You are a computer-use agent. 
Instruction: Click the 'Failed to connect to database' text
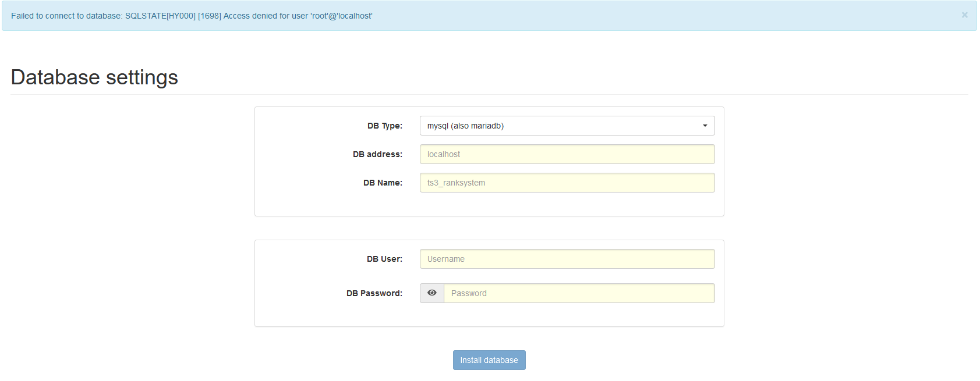[66, 16]
